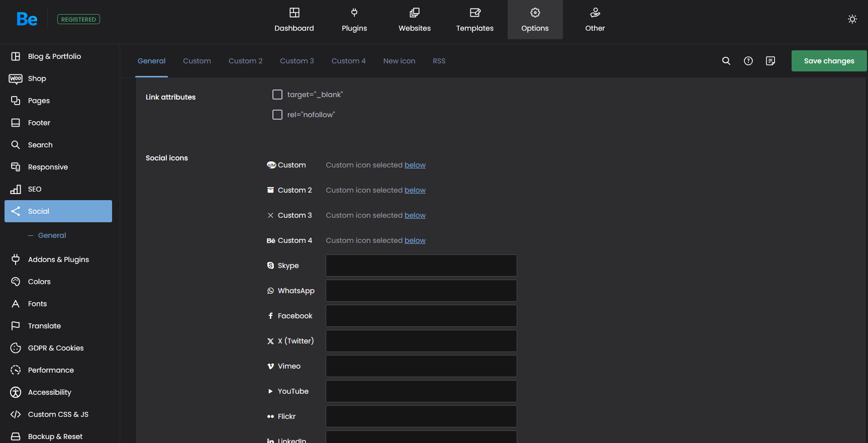The height and width of the screenshot is (443, 868).
Task: Select General sub-item under Social
Action: (52, 235)
